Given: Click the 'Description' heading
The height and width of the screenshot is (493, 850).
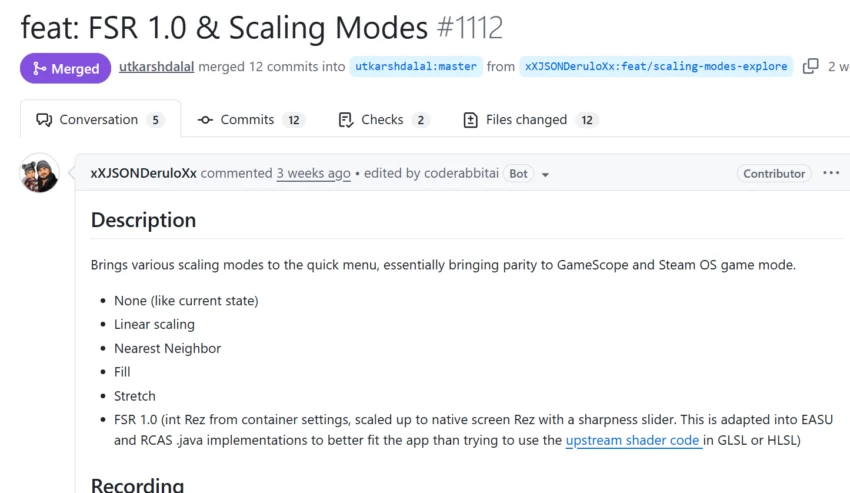Looking at the screenshot, I should [x=144, y=220].
